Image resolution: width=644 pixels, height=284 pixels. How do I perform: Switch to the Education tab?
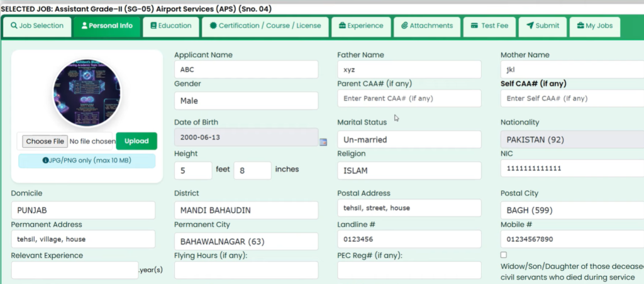pyautogui.click(x=170, y=26)
